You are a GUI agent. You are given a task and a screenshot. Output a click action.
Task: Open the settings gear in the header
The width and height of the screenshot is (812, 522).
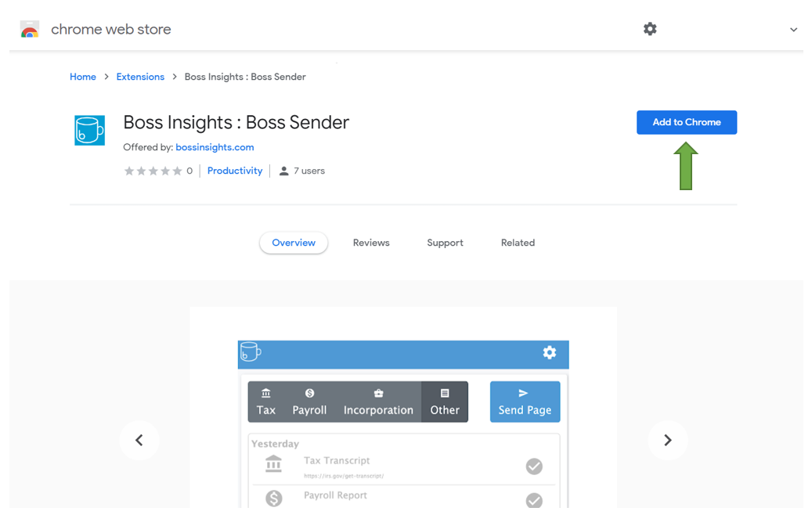(650, 29)
